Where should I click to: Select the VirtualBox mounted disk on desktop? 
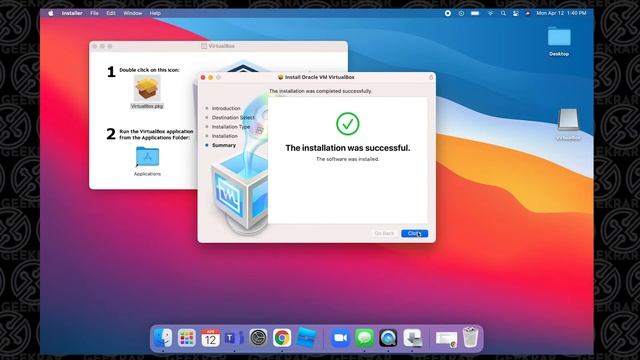click(568, 120)
